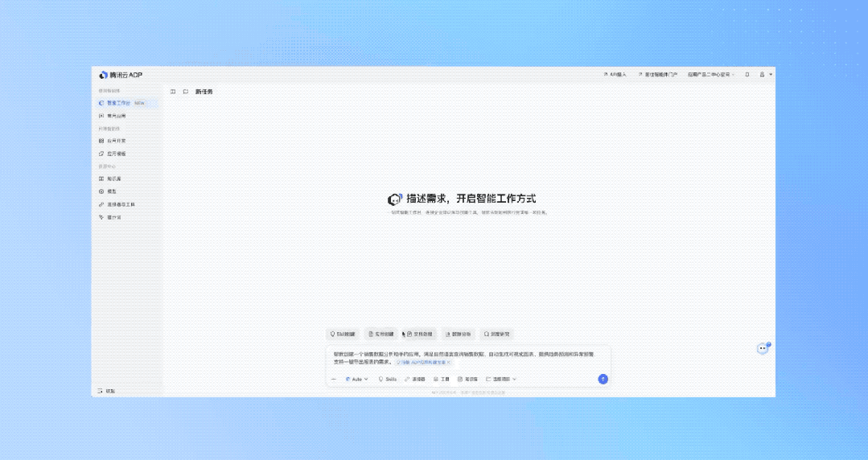Open the second sidebar item under 智能工作台
Image resolution: width=868 pixels, height=460 pixels.
(x=113, y=117)
